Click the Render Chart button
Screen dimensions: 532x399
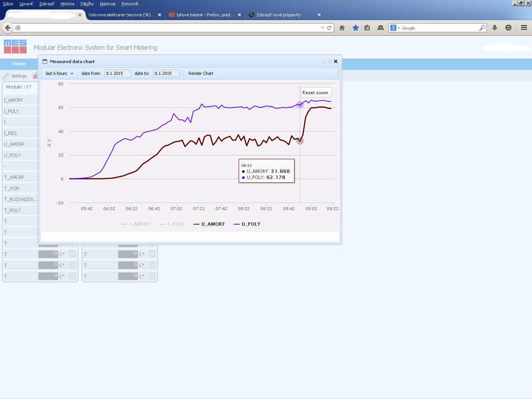(201, 73)
